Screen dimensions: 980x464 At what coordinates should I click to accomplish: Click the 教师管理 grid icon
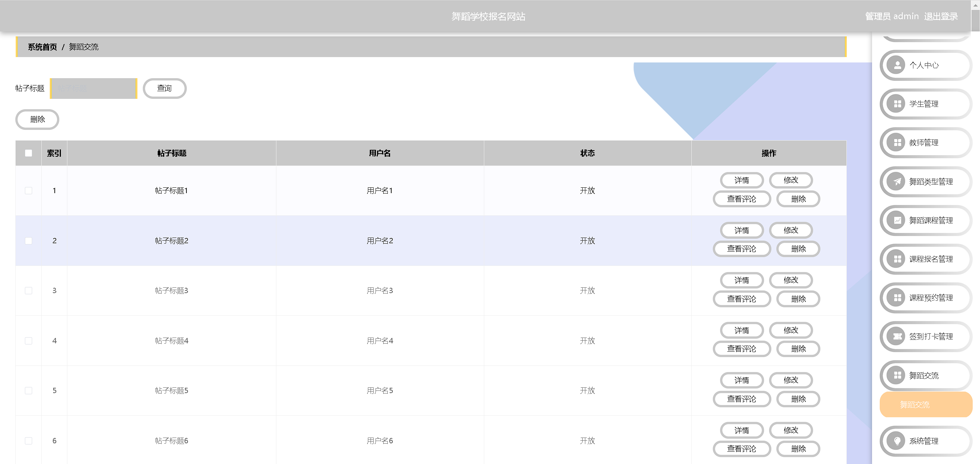897,143
